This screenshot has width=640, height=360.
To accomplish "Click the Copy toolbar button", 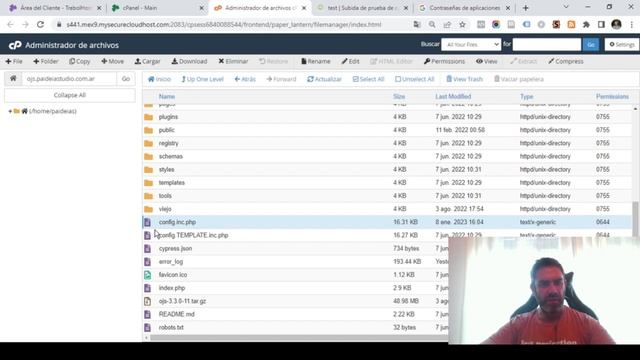I will coord(80,61).
